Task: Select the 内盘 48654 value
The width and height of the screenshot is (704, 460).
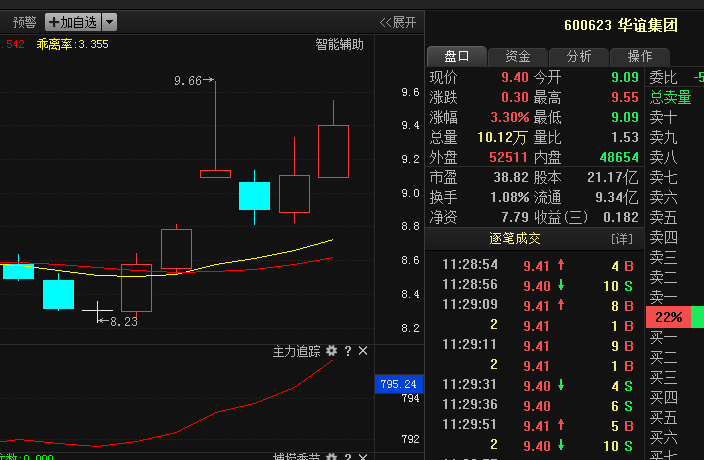Action: [619, 158]
